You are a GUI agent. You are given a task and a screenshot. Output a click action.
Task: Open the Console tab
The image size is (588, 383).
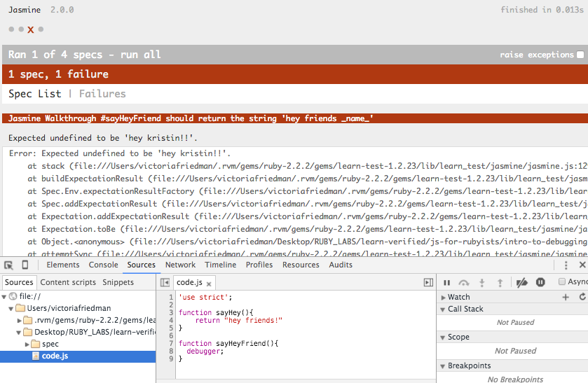(x=104, y=265)
